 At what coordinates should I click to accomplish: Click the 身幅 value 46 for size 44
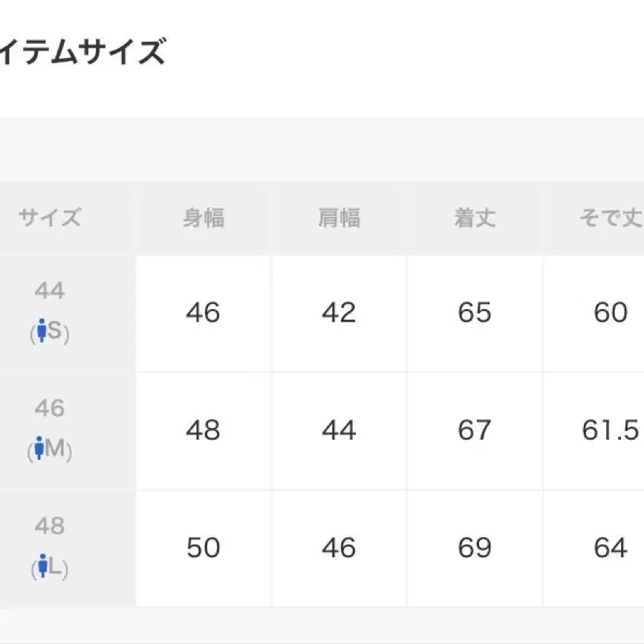[204, 313]
